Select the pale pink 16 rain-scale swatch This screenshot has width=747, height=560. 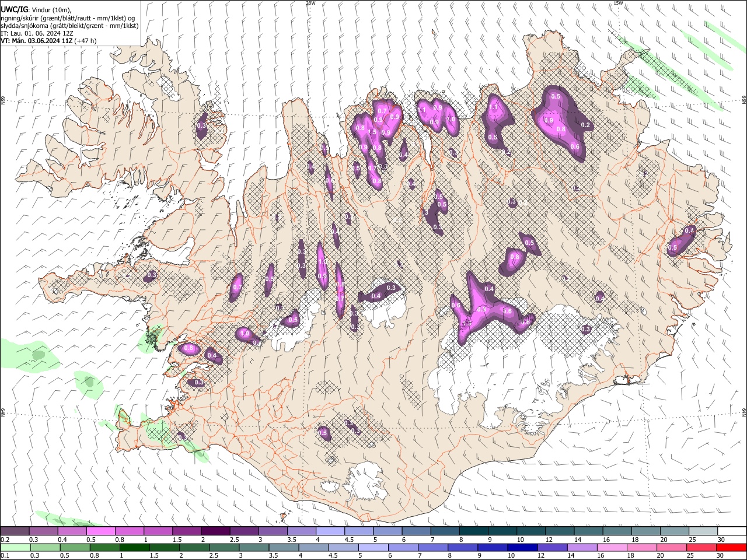click(x=611, y=547)
